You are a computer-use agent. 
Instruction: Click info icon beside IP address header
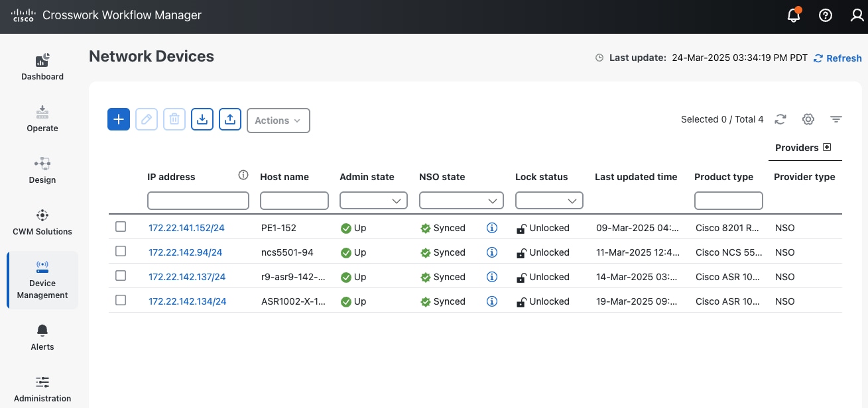(243, 176)
